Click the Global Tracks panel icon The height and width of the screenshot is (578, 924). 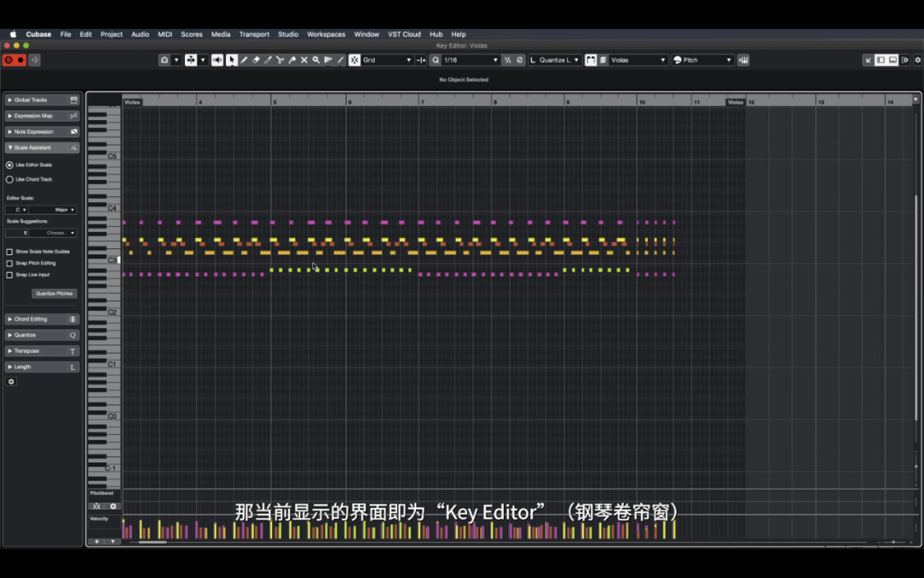click(x=74, y=99)
